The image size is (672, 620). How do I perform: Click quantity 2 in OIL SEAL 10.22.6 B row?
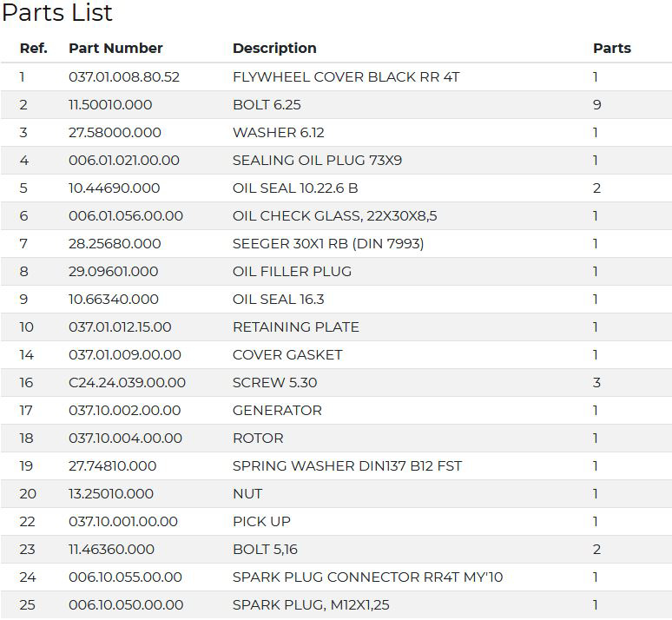click(x=596, y=188)
